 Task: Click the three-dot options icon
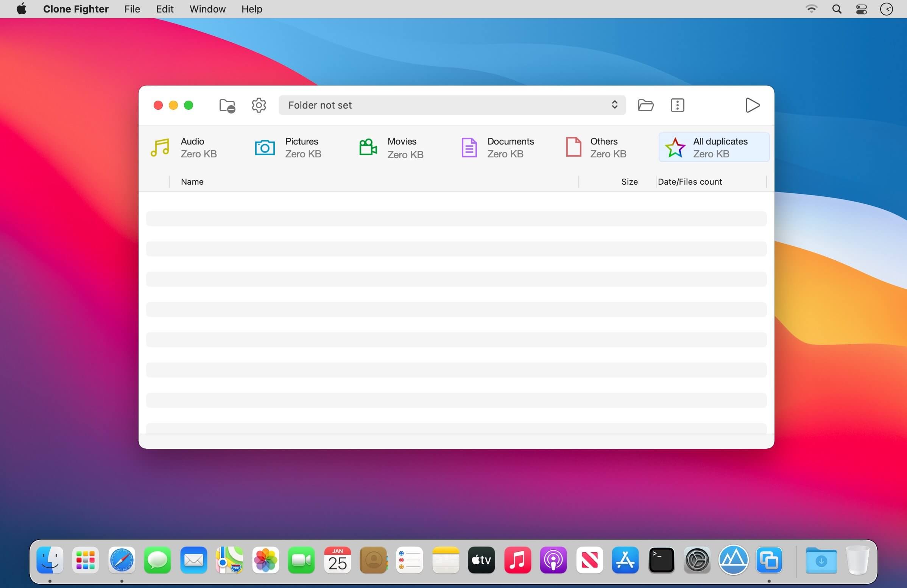pyautogui.click(x=677, y=105)
